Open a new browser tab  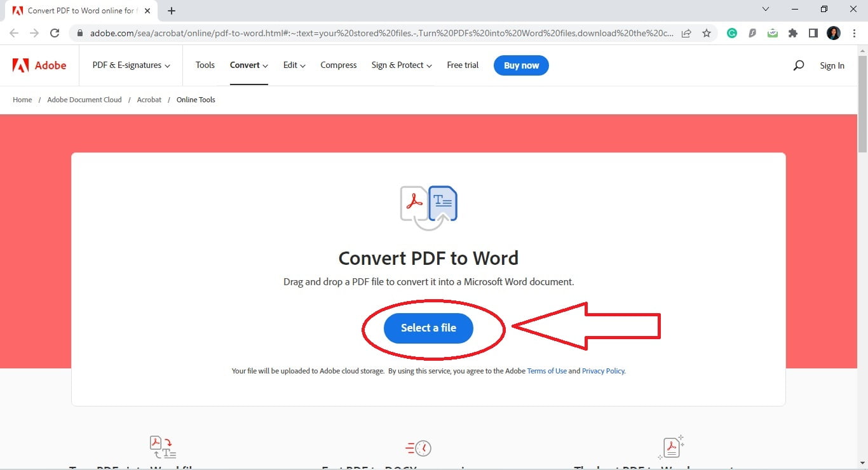[172, 11]
